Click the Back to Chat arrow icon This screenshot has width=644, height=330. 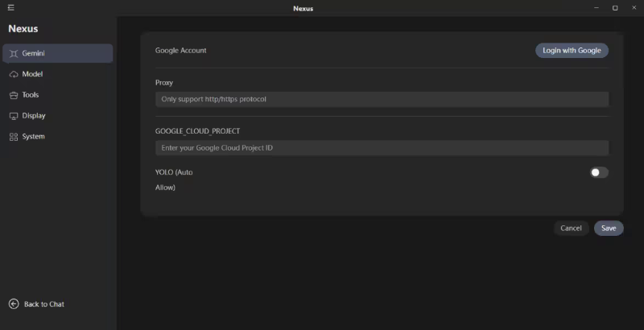(14, 303)
